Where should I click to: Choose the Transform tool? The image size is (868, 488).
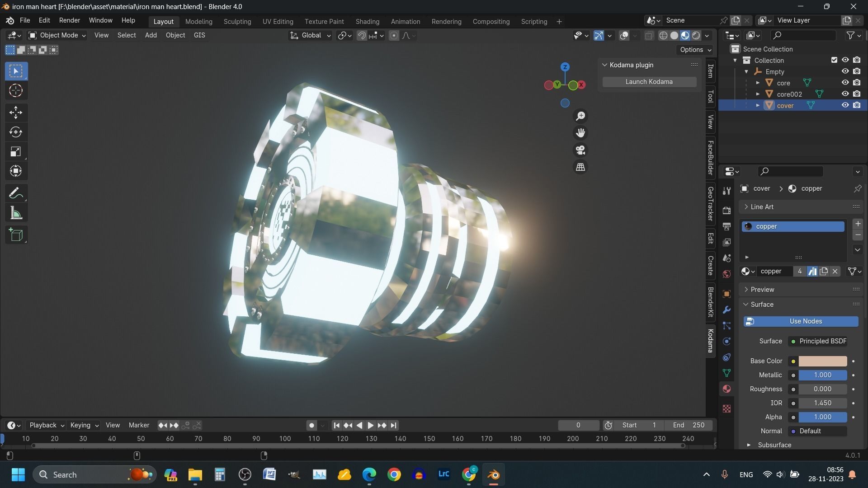click(x=16, y=171)
